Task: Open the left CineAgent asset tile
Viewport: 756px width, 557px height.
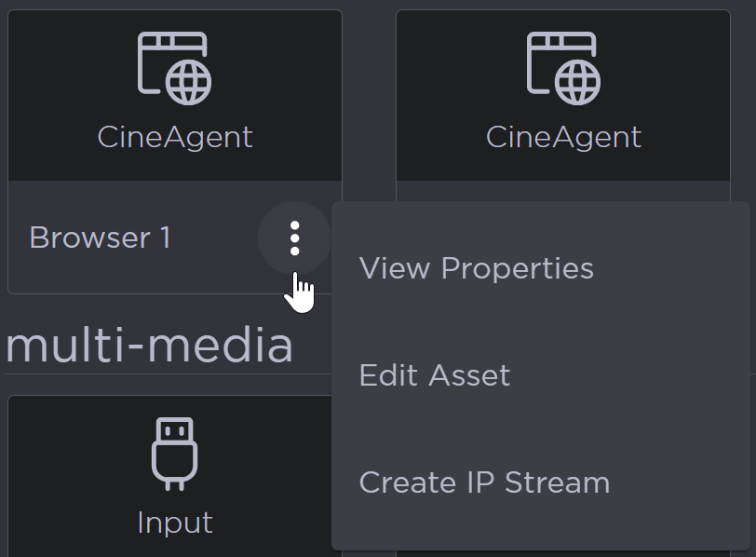Action: click(174, 93)
